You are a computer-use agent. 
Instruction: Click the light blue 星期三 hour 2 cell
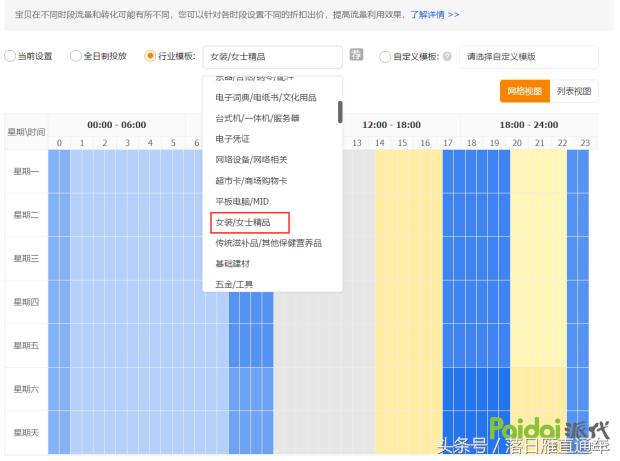click(105, 258)
